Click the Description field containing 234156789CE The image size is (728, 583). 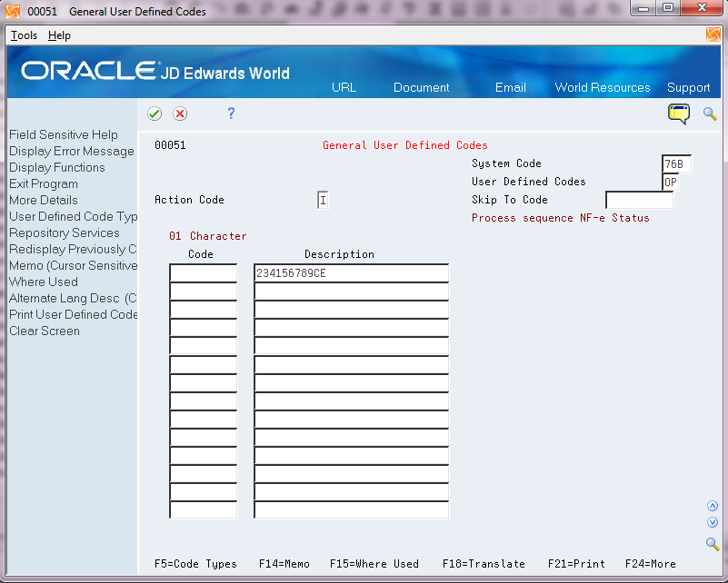(352, 272)
